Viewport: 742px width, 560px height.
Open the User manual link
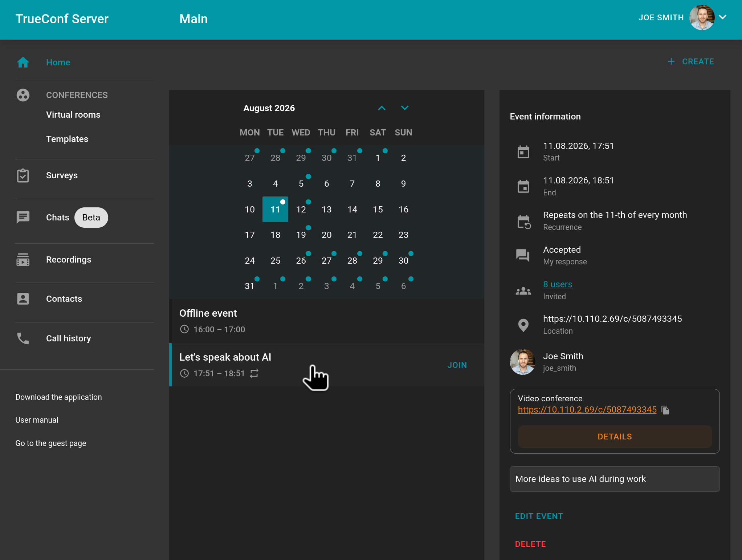click(x=37, y=420)
